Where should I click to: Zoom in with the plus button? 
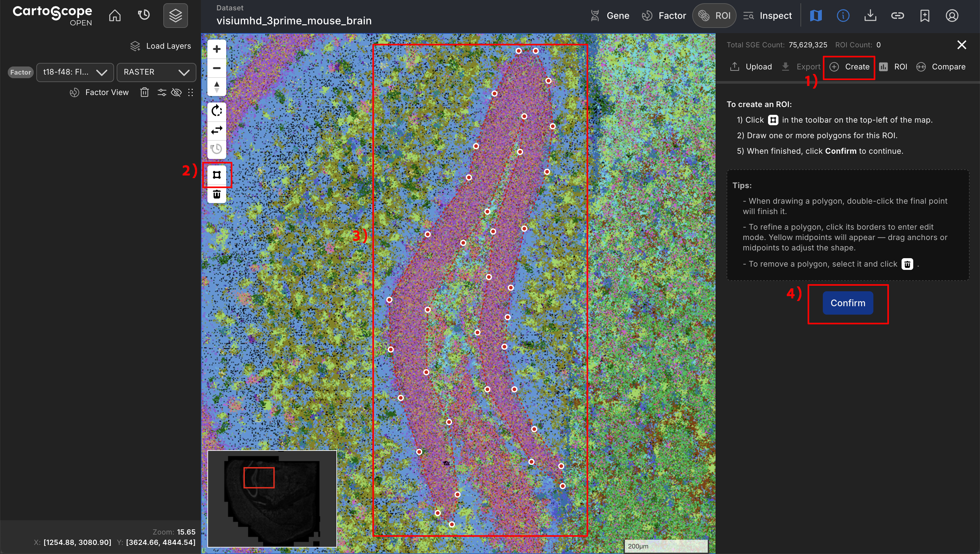click(x=216, y=49)
